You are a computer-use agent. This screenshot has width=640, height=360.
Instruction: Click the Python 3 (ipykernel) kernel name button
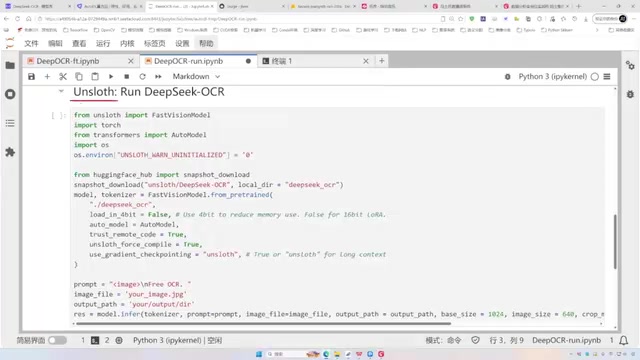pos(552,76)
